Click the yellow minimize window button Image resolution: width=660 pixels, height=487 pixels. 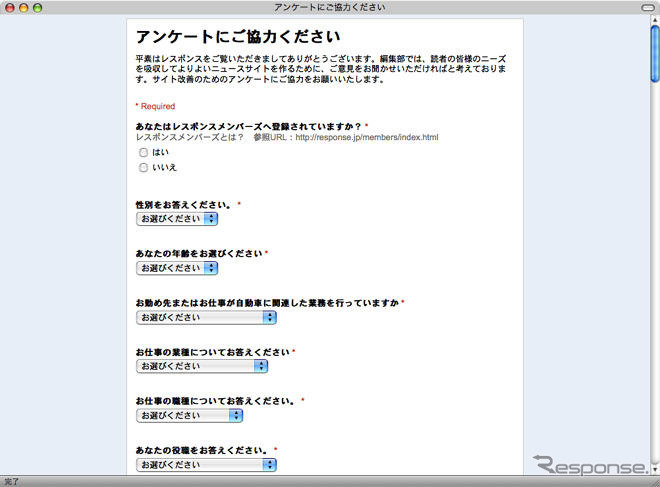24,8
